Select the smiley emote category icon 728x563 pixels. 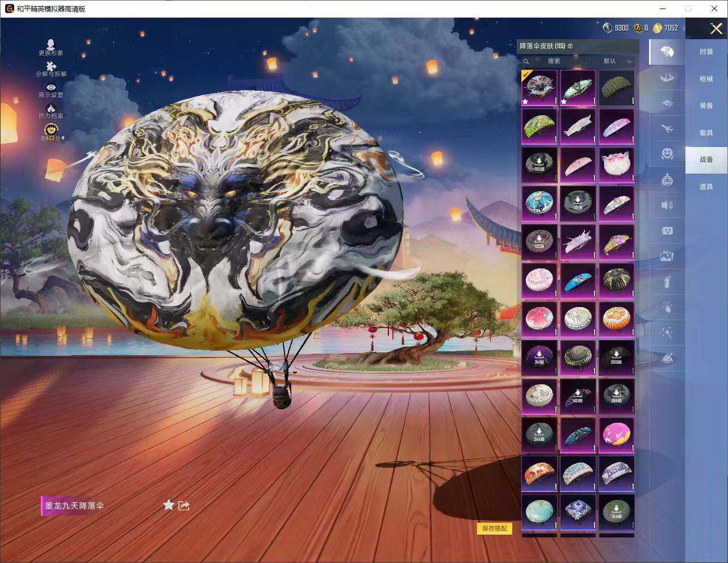[667, 154]
